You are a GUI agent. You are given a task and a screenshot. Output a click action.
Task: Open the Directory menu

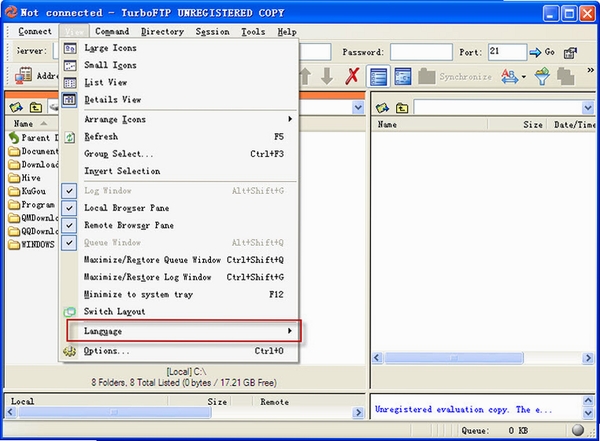(162, 31)
